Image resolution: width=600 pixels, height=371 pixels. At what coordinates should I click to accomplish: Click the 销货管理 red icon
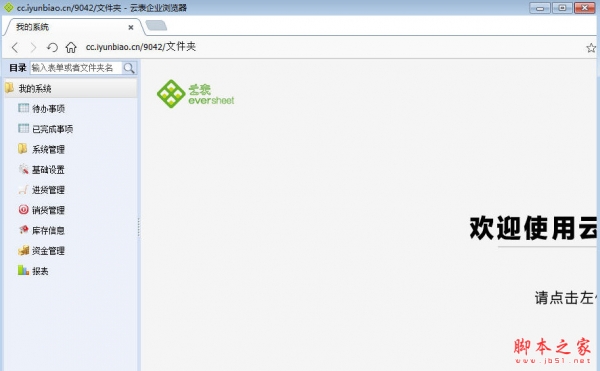coord(23,209)
